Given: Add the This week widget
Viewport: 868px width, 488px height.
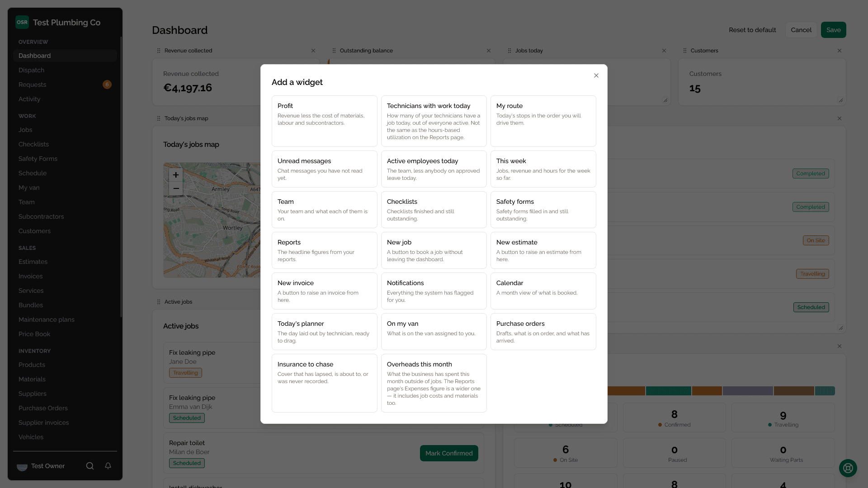Looking at the screenshot, I should pyautogui.click(x=543, y=169).
